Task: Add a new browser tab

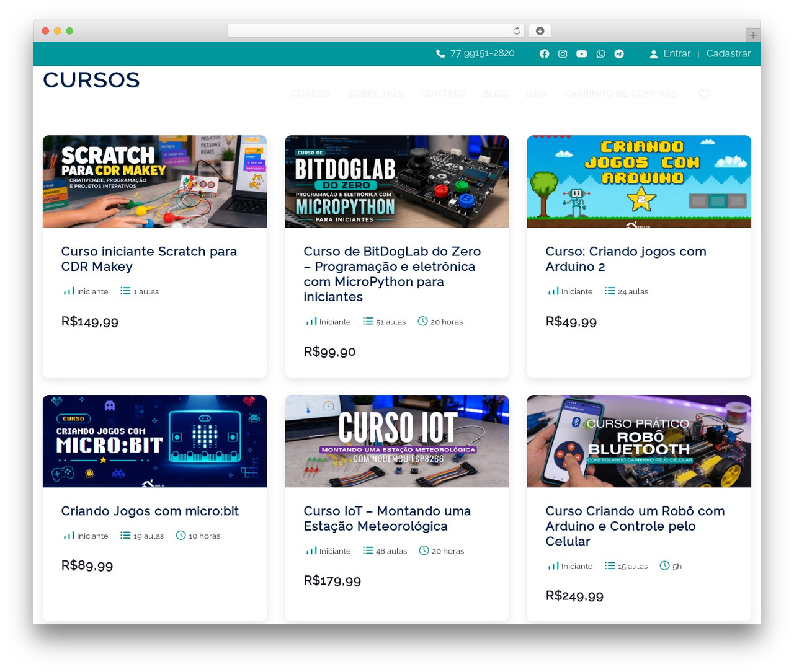Action: (752, 35)
